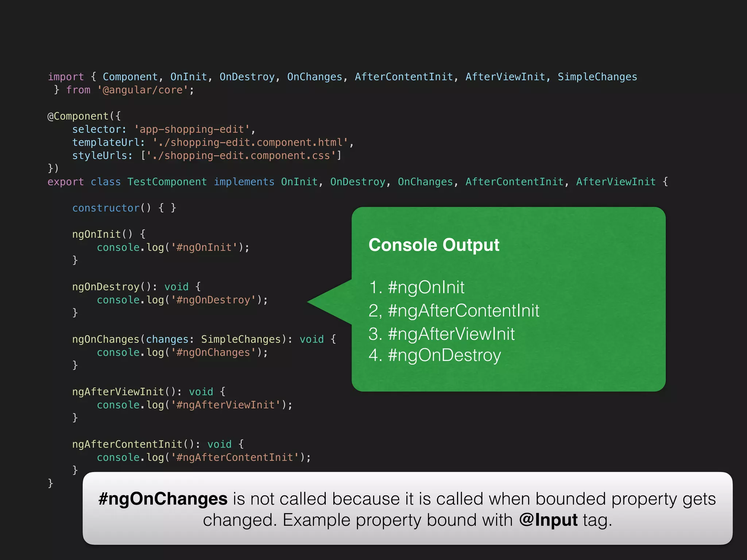This screenshot has height=560, width=747.
Task: Select the console.log('#ngAfterContentInit') line
Action: tap(204, 457)
